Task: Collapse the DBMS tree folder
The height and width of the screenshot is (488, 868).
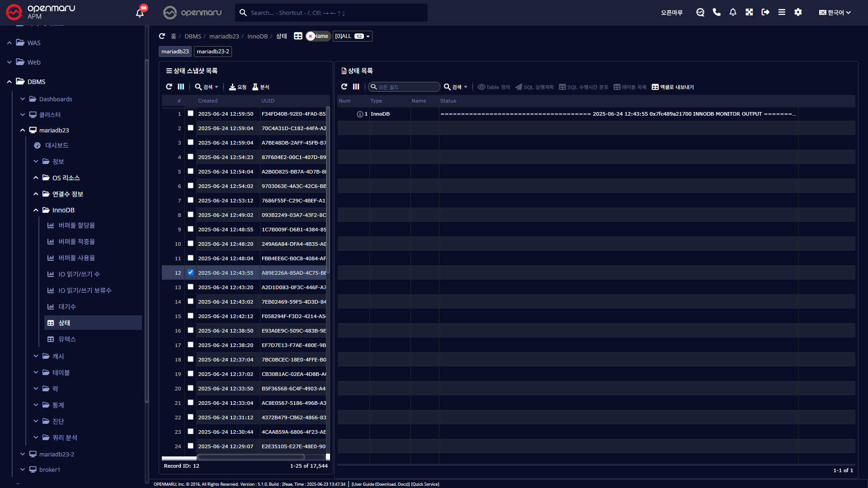Action: (x=9, y=82)
